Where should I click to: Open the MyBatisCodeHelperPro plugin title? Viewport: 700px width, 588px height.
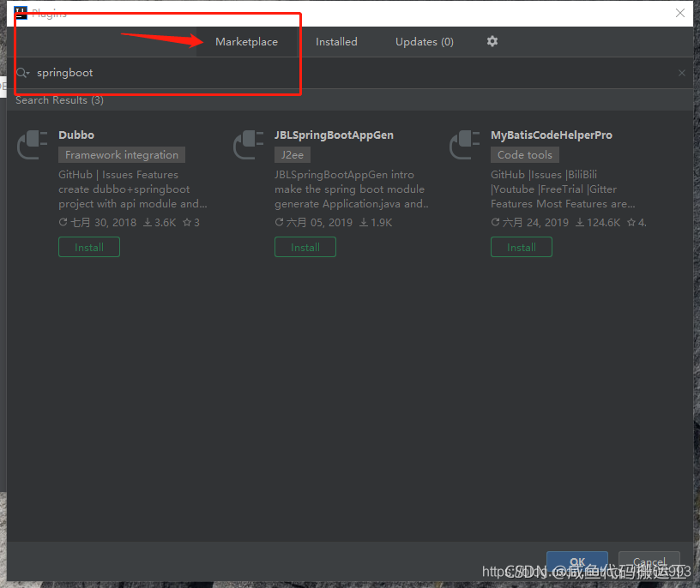552,135
